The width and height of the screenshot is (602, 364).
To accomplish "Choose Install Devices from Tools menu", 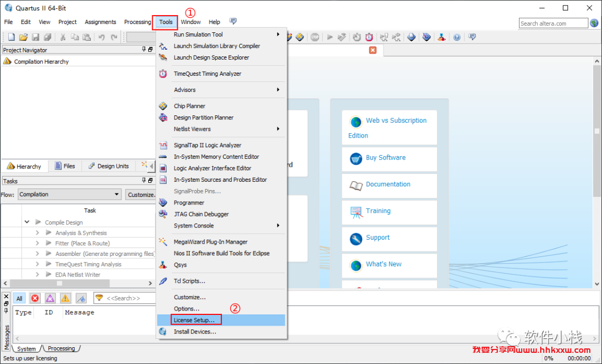I will [x=221, y=331].
